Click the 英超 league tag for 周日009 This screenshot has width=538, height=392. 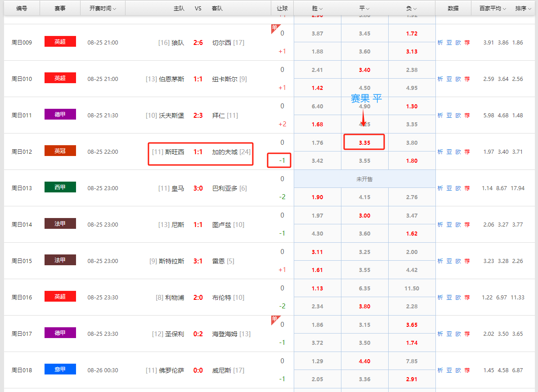click(60, 41)
